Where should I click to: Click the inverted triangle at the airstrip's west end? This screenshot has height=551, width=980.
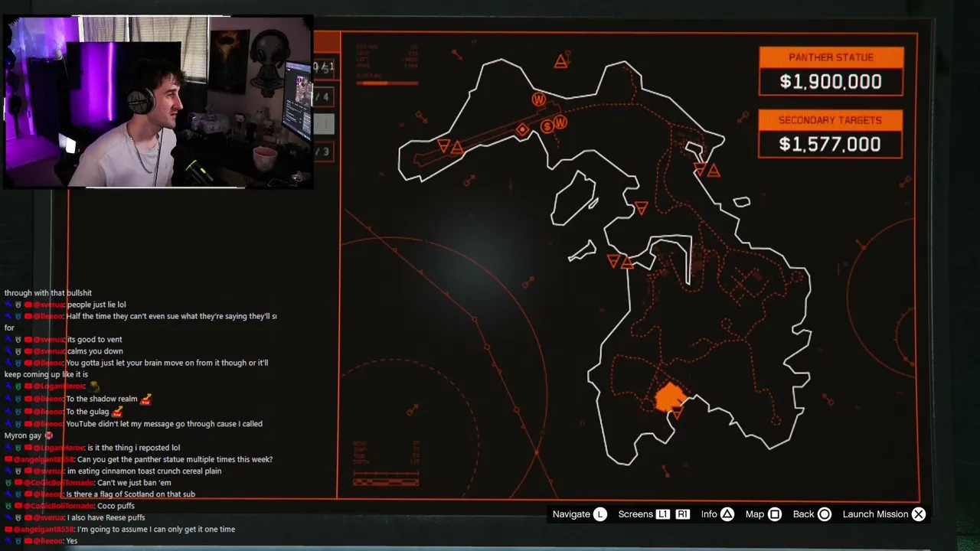443,145
